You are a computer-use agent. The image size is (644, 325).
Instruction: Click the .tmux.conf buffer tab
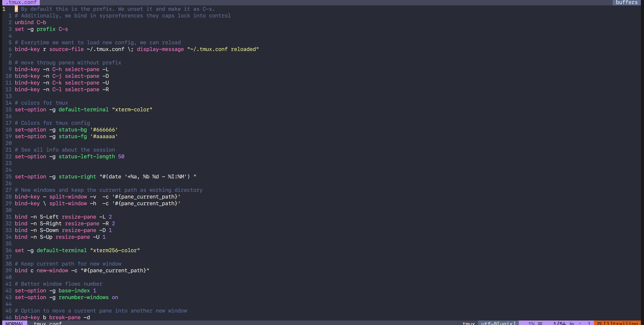pyautogui.click(x=21, y=2)
